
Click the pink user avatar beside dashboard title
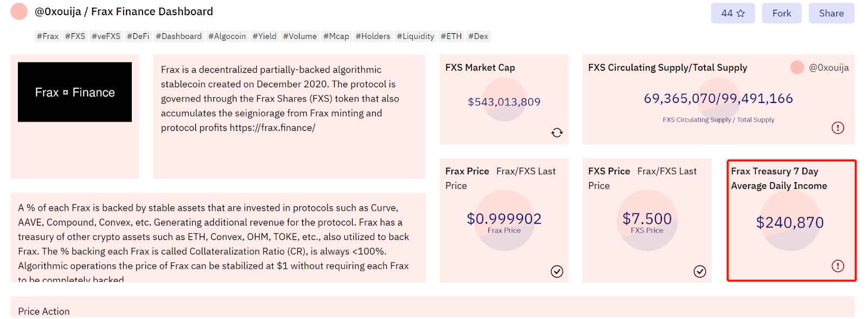pos(19,11)
